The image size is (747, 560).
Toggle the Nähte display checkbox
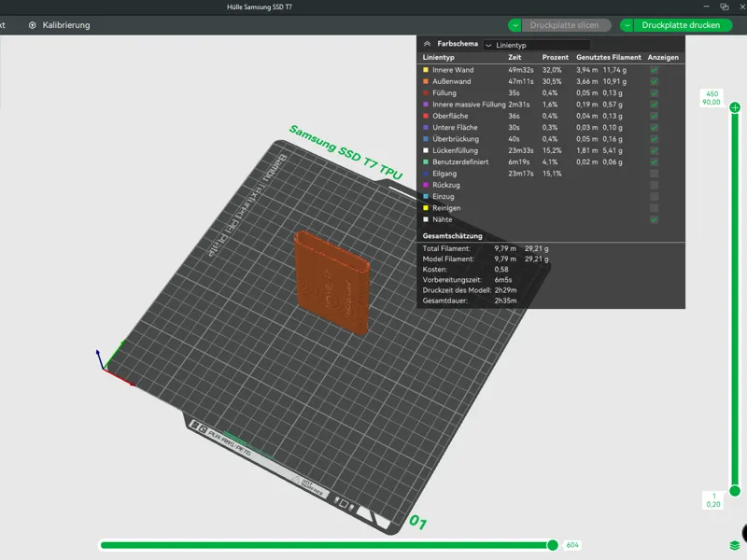point(655,219)
